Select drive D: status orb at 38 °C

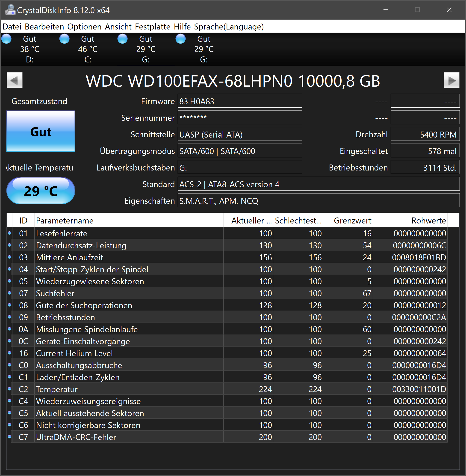pyautogui.click(x=7, y=39)
